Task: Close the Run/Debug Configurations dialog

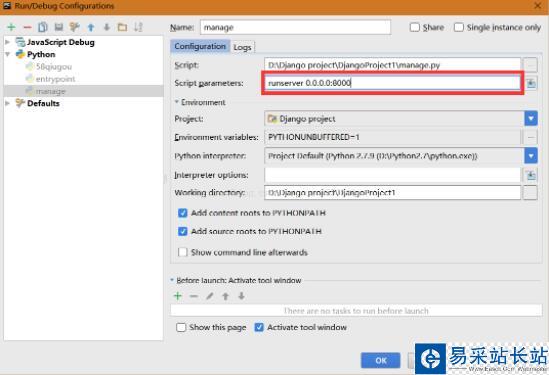Action: [538, 6]
